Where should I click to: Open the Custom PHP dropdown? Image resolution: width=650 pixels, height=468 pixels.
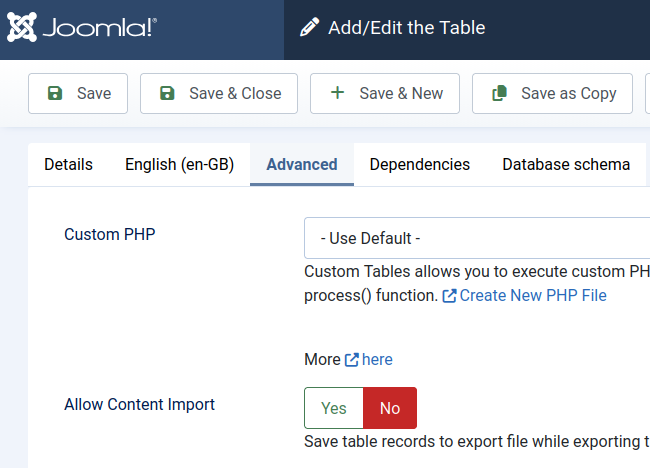pyautogui.click(x=476, y=238)
